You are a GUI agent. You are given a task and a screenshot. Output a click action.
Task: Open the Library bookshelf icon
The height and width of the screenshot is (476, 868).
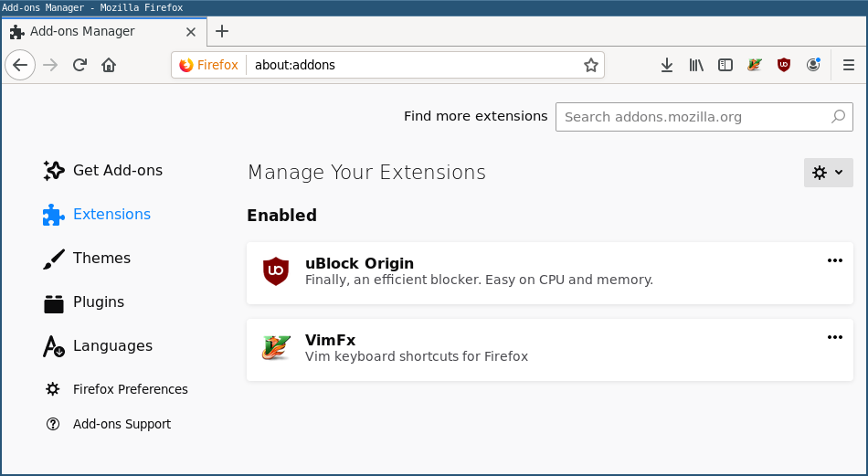[696, 65]
